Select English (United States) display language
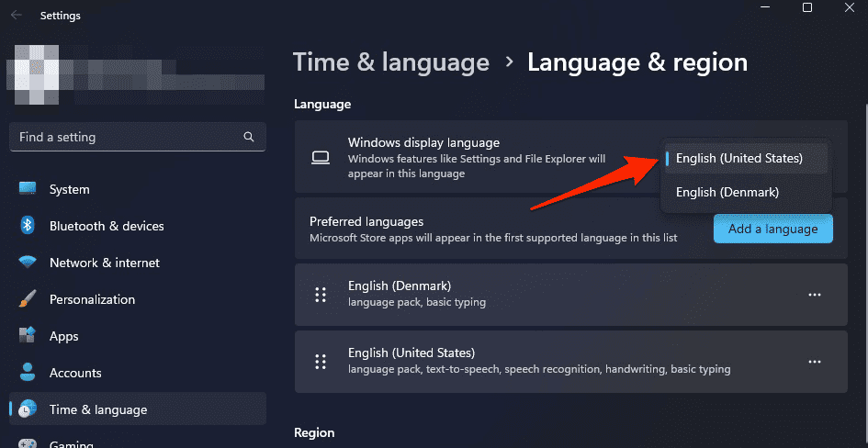This screenshot has width=868, height=448. pos(739,159)
